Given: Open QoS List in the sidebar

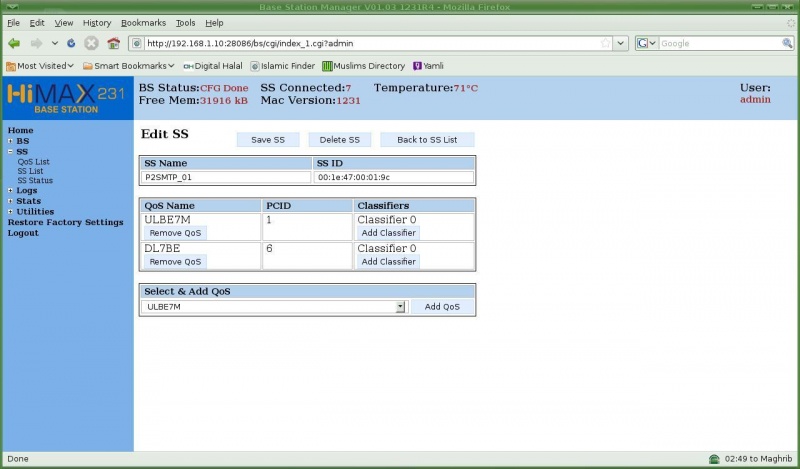Looking at the screenshot, I should (x=33, y=161).
